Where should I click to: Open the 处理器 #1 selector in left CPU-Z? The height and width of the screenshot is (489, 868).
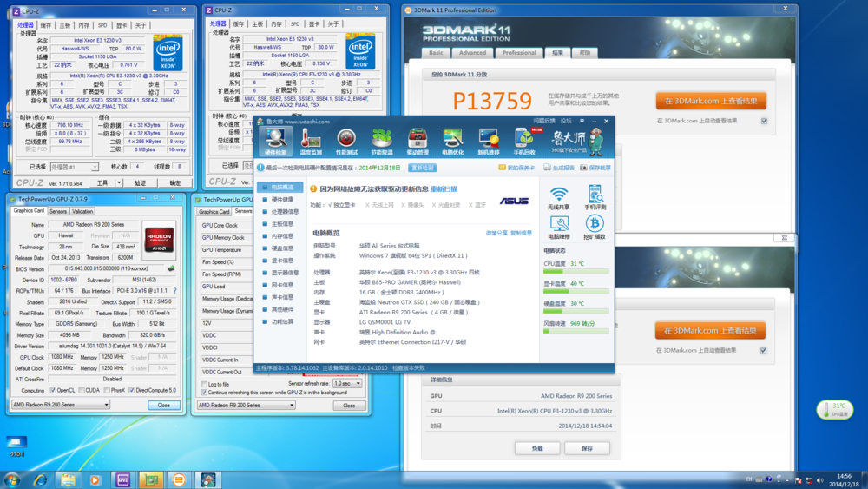tap(74, 167)
